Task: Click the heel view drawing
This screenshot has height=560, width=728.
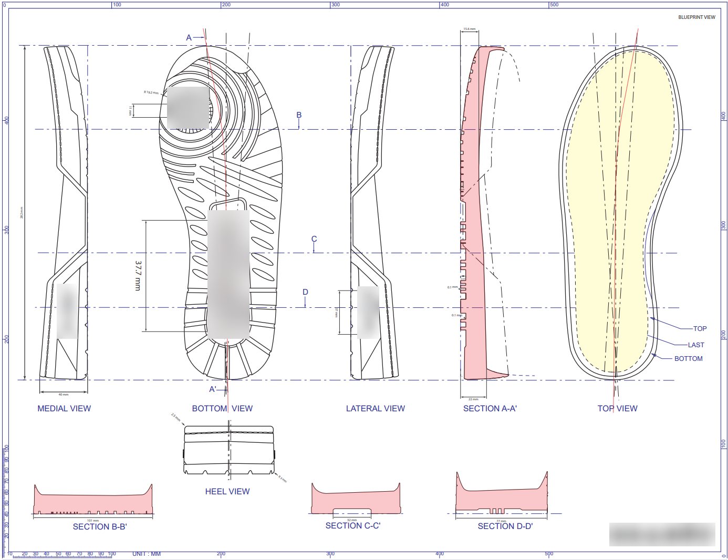Action: pyautogui.click(x=229, y=450)
